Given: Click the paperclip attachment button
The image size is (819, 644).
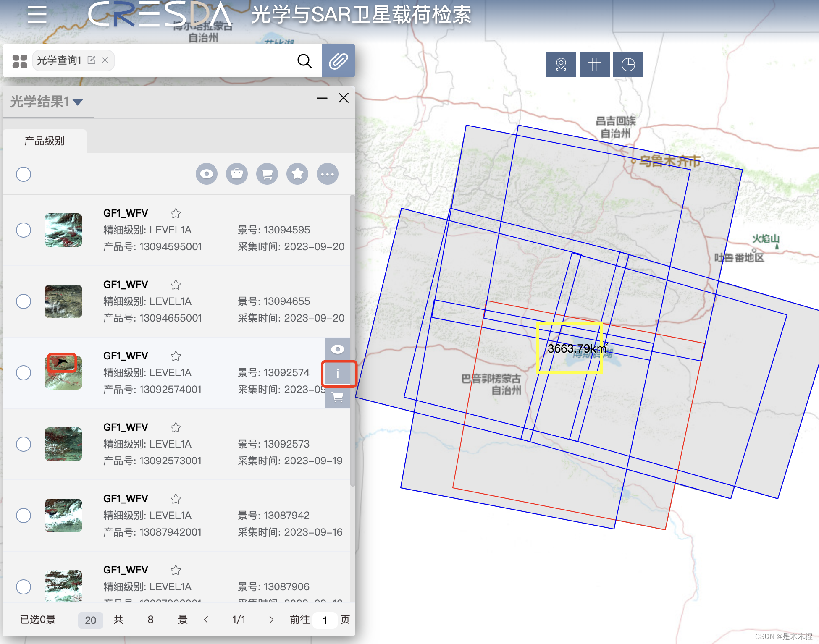Looking at the screenshot, I should (338, 61).
